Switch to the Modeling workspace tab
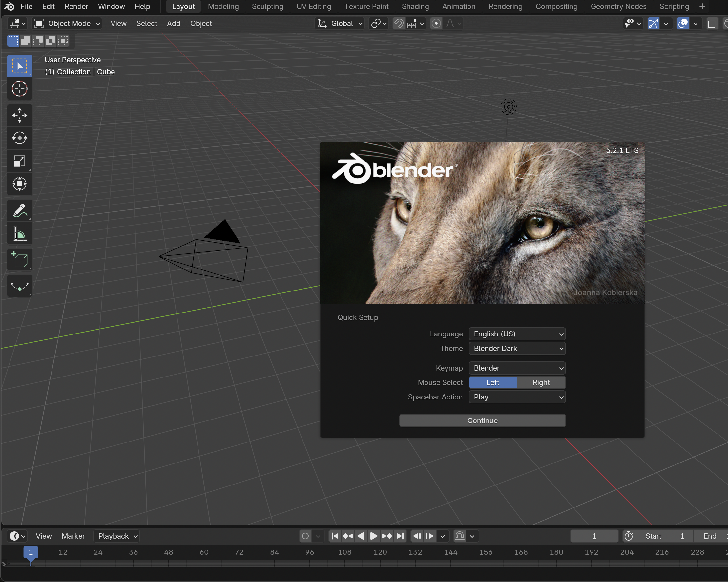 point(223,7)
